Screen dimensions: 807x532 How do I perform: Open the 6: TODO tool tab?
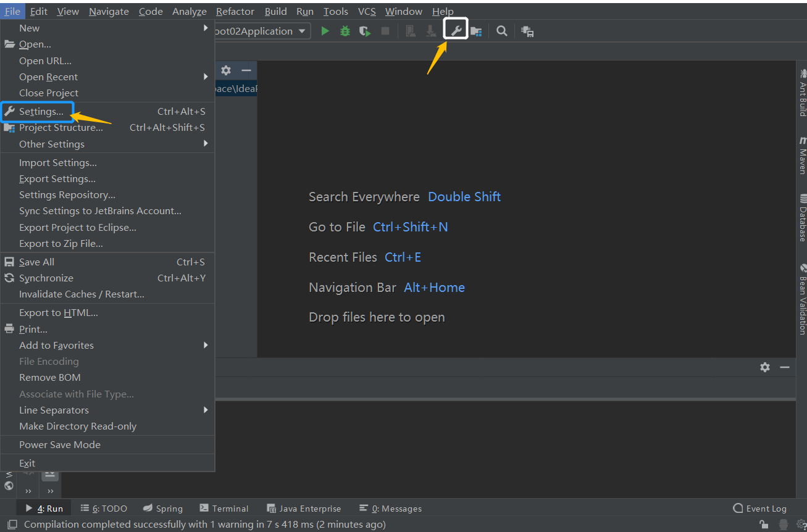coord(104,509)
